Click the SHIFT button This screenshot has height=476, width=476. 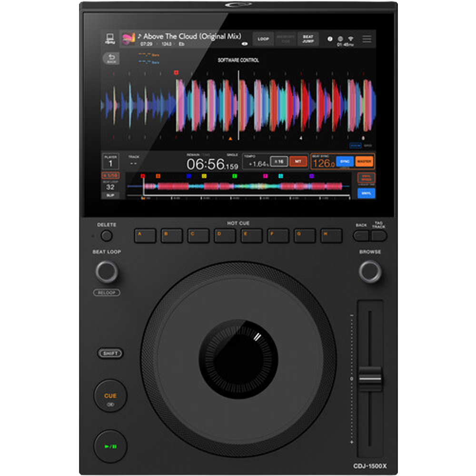(110, 353)
